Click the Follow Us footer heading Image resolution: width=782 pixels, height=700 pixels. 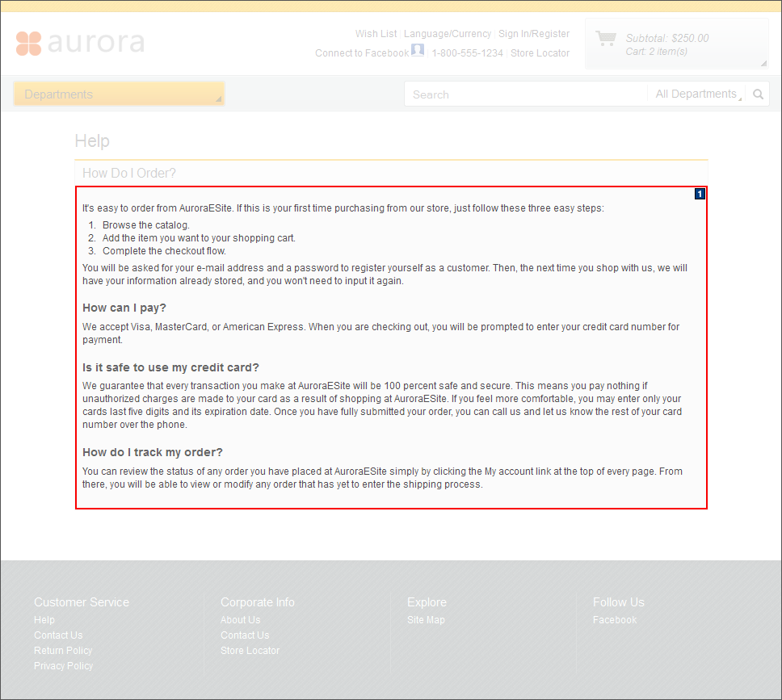(619, 602)
